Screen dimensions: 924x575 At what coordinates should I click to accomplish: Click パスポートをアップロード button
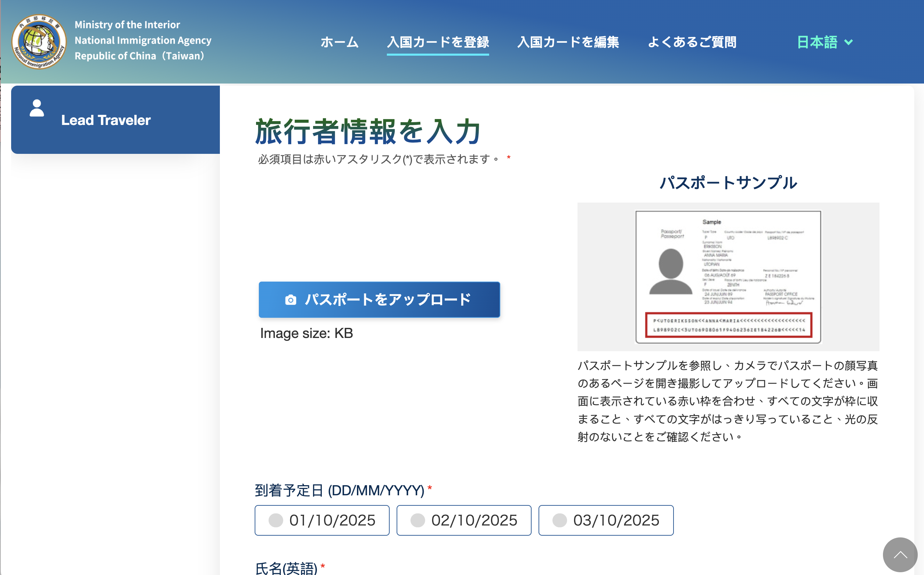point(379,300)
